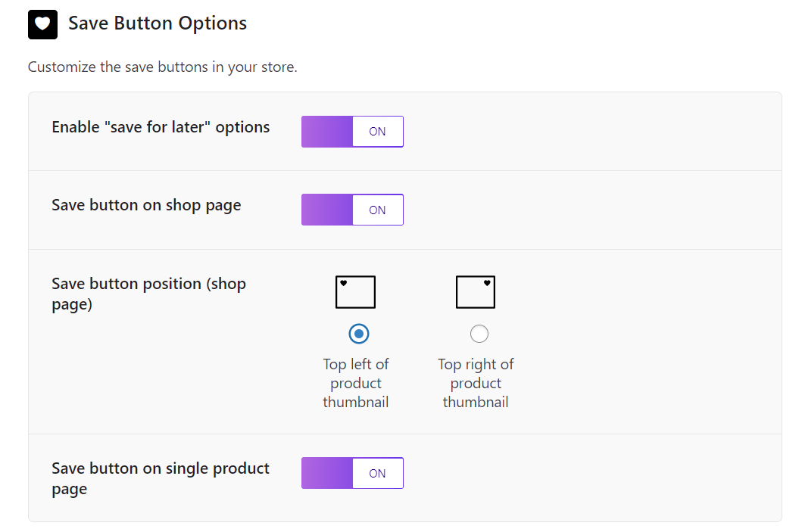Click the "Top right of product thumbnail" caption

pos(476,383)
